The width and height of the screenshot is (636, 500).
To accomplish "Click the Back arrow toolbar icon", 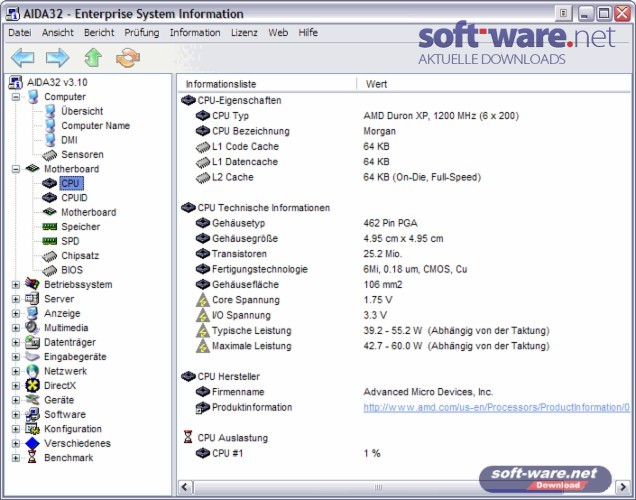I will coord(23,58).
